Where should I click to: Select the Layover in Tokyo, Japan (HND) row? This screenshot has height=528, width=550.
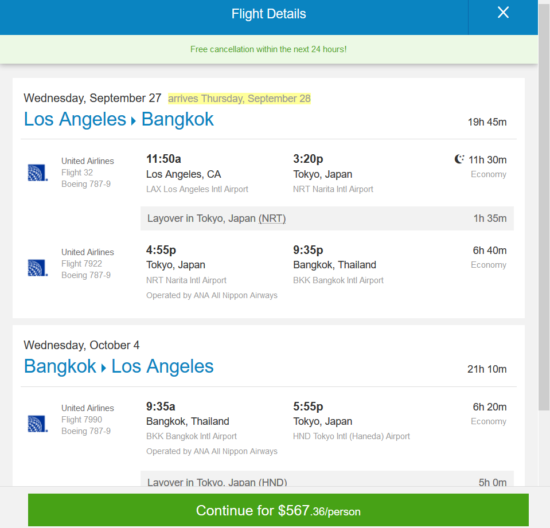point(327,479)
